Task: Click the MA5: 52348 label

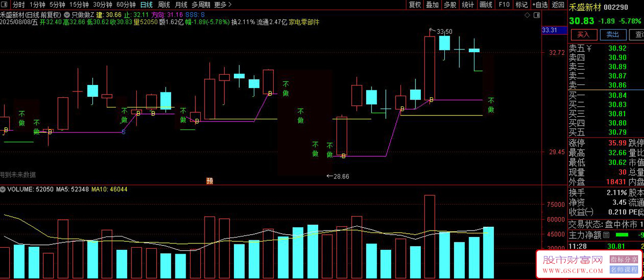Action: (x=72, y=189)
